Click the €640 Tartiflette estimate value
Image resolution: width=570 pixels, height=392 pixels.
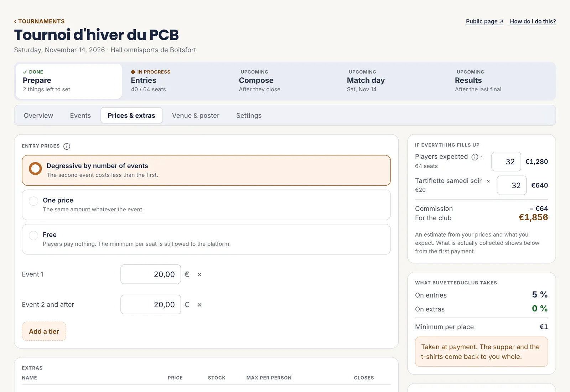pyautogui.click(x=539, y=185)
